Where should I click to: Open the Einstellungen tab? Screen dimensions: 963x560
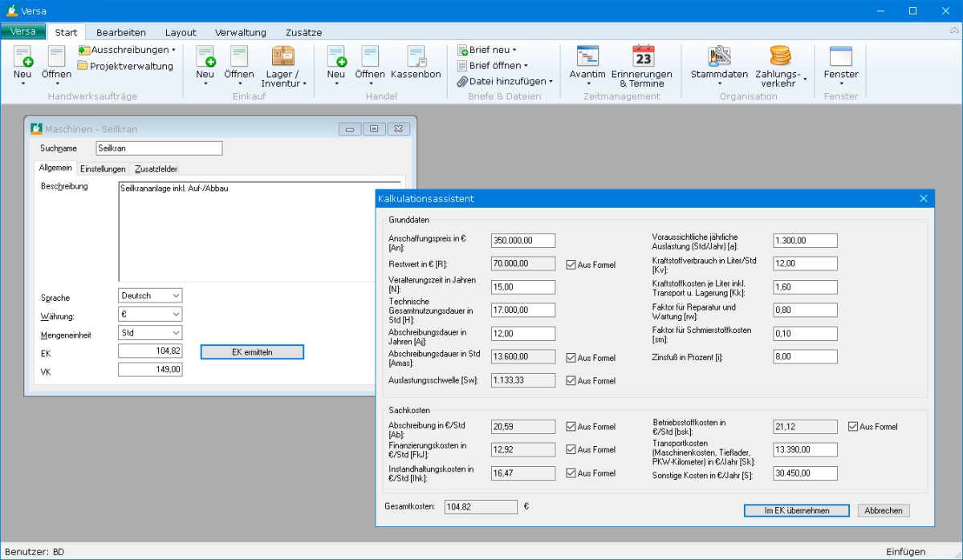coord(103,168)
